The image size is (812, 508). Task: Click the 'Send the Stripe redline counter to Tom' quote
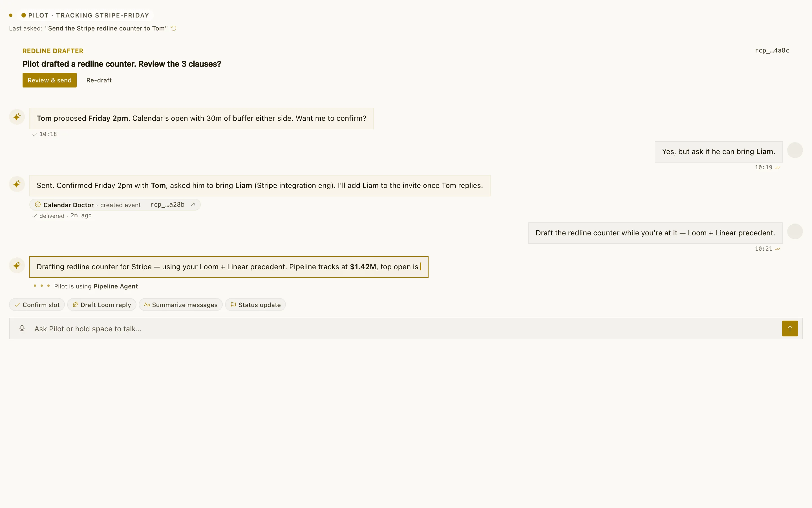click(x=106, y=28)
